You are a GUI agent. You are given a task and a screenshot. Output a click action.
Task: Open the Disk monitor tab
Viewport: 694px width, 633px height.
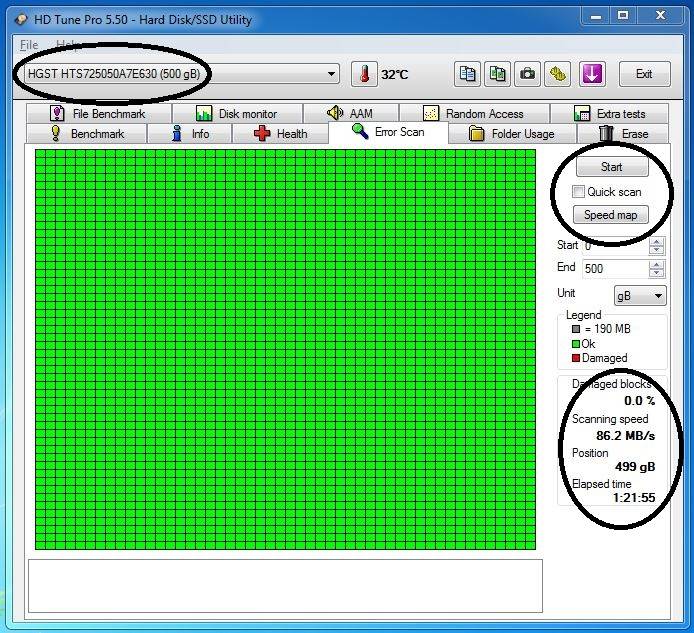(x=237, y=114)
